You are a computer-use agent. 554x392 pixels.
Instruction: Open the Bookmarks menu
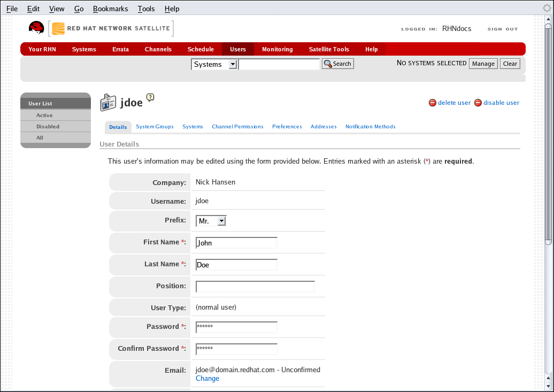110,9
